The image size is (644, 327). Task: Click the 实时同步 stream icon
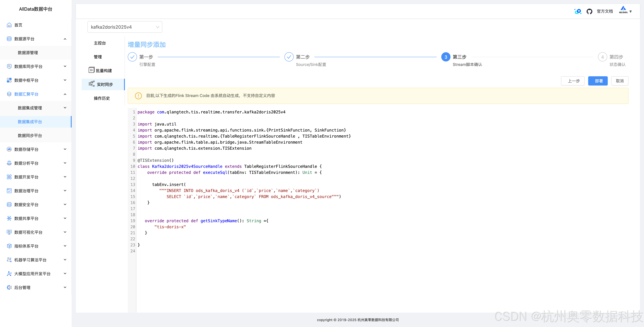pyautogui.click(x=92, y=84)
